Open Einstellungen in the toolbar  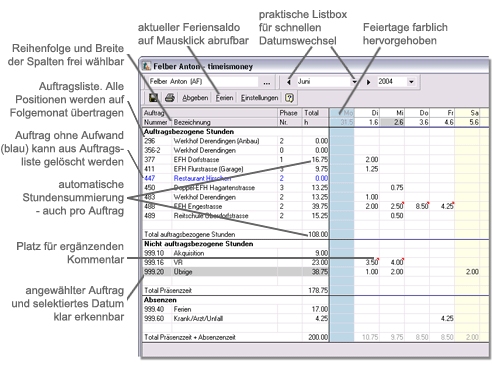pos(259,98)
